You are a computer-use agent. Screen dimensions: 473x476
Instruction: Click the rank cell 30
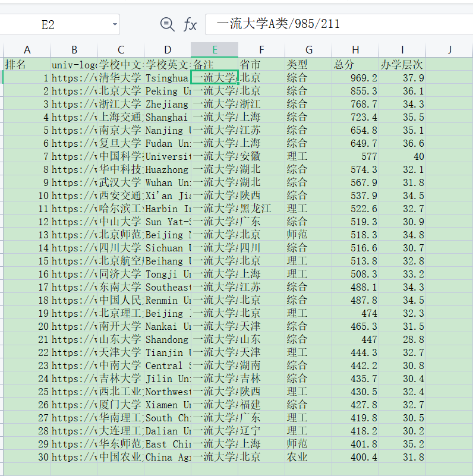click(x=27, y=456)
